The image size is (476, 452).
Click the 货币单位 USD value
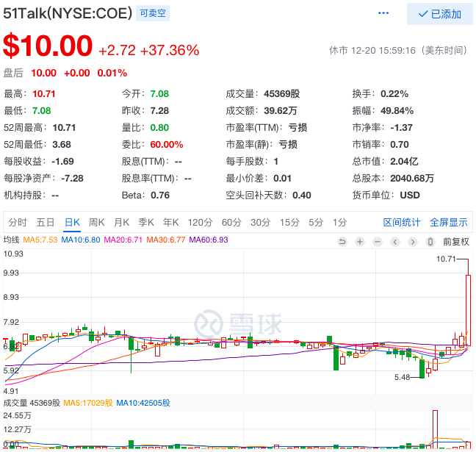click(x=410, y=195)
